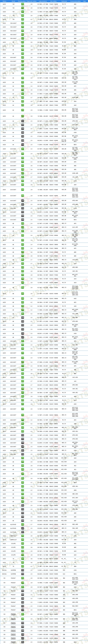Click petrol icon in A8 4.2 ABZ, AKG row
88x644 pixels.
tap(23, 494)
